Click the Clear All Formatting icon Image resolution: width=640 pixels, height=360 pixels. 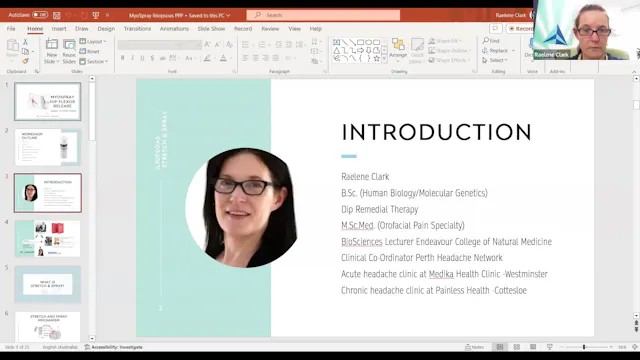click(x=230, y=44)
